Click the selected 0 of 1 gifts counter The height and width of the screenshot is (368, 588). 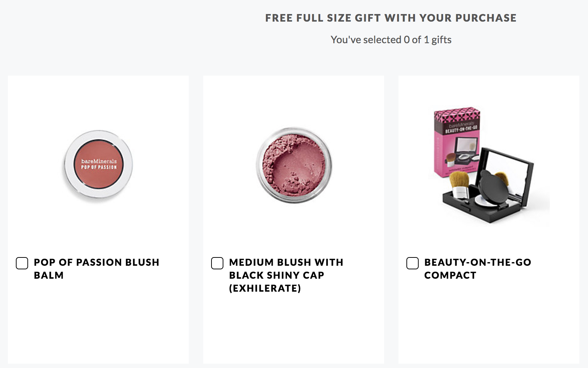[x=391, y=40]
